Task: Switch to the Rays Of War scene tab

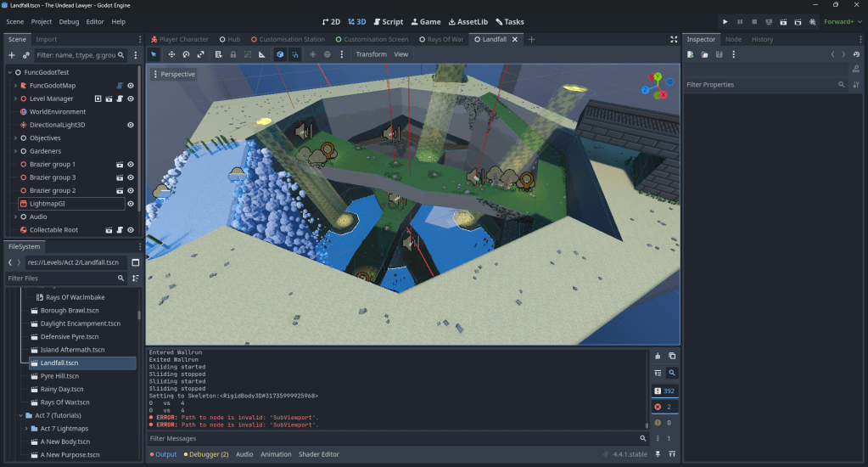Action: 440,39
